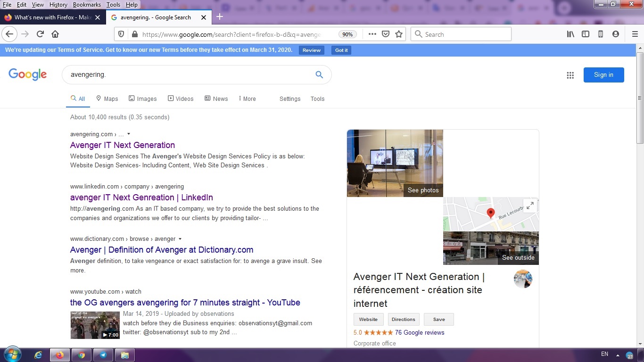The height and width of the screenshot is (362, 644).
Task: Open the More search filters menu
Action: (247, 99)
